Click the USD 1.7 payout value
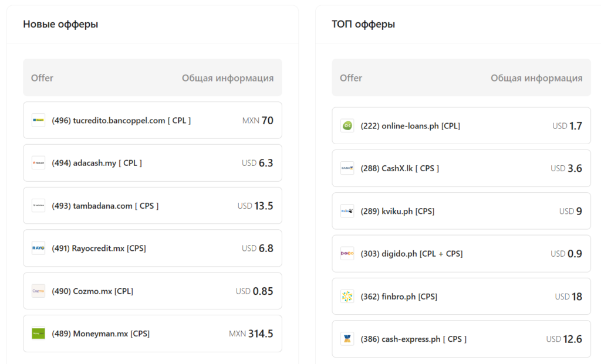601x364 pixels. (x=568, y=125)
